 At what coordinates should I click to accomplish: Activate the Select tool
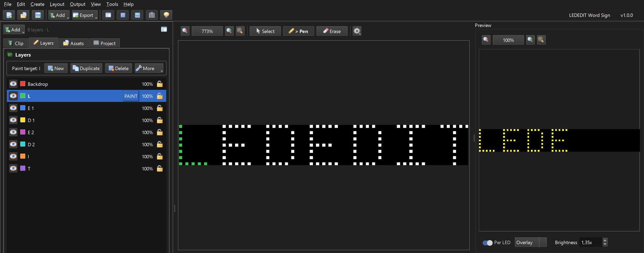(x=265, y=31)
